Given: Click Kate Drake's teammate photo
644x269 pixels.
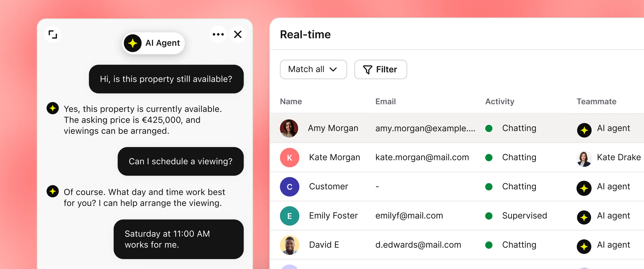Looking at the screenshot, I should (584, 159).
